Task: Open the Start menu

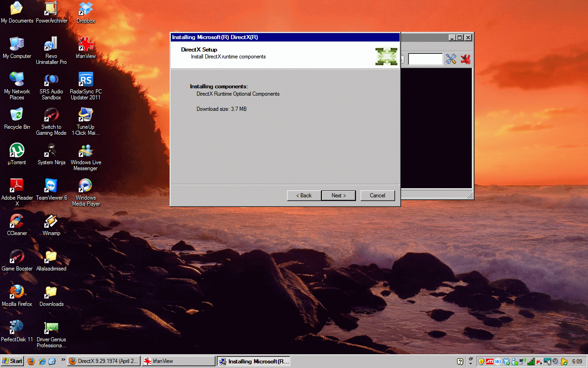Action: coord(12,361)
